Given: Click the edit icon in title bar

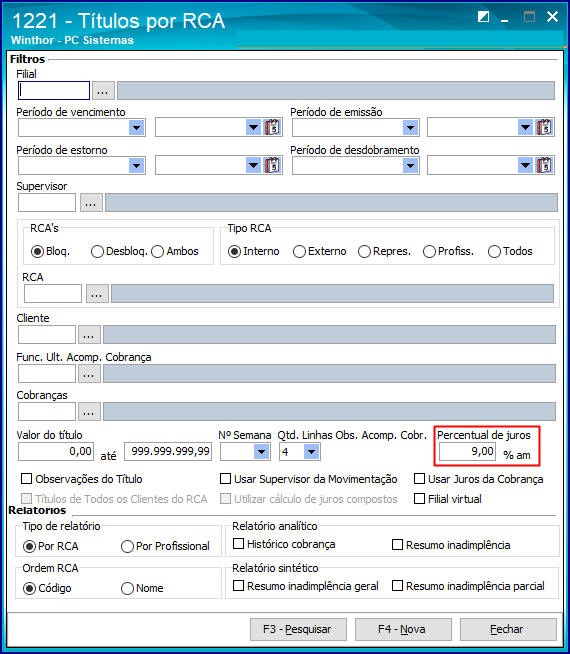Looking at the screenshot, I should (483, 17).
